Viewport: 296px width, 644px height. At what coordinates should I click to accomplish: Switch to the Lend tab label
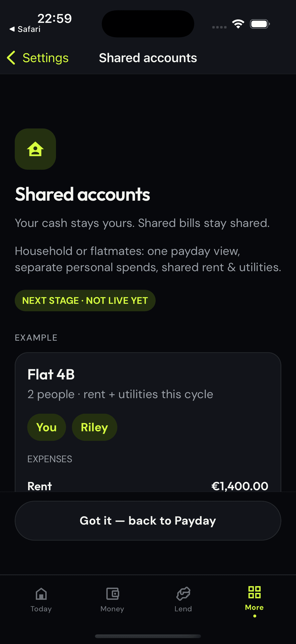[183, 609]
